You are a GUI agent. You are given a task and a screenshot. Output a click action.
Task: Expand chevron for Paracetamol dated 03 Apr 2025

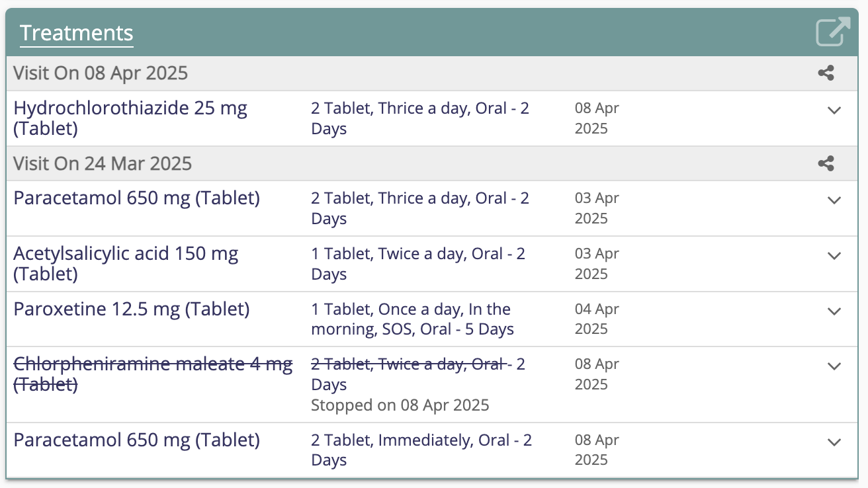834,200
